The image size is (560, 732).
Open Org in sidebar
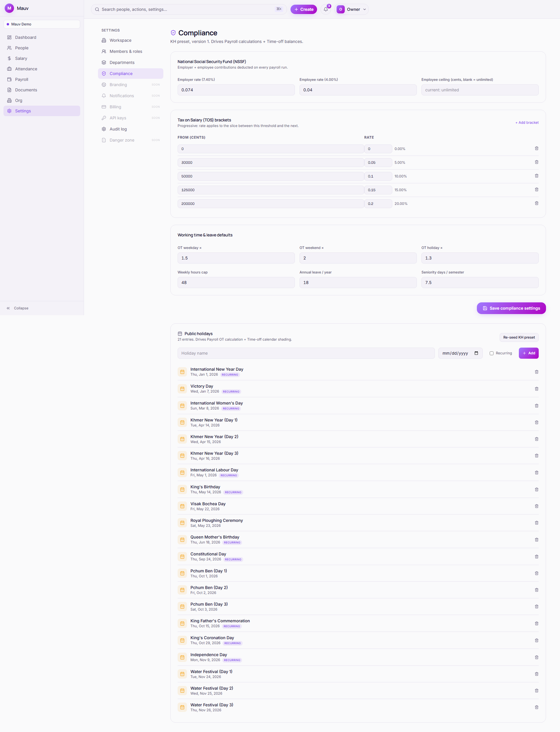click(42, 101)
